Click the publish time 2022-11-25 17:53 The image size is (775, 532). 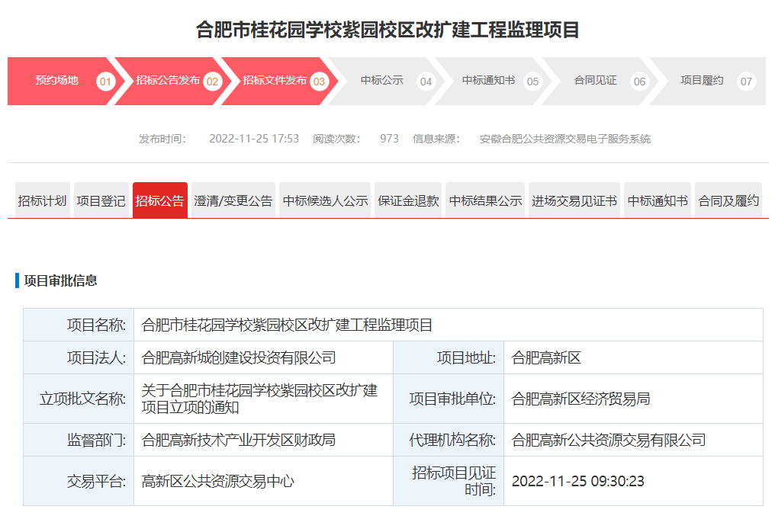pos(254,139)
